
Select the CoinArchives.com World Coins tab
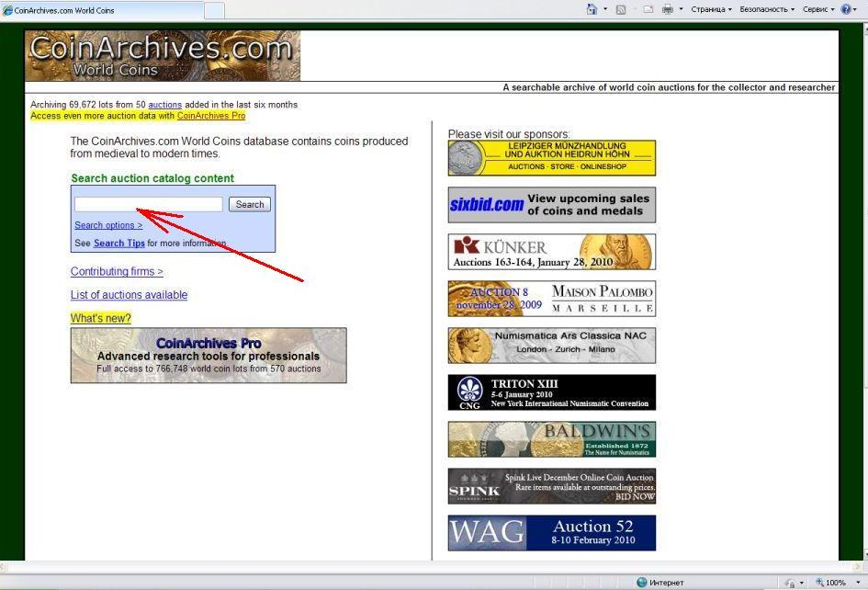99,10
